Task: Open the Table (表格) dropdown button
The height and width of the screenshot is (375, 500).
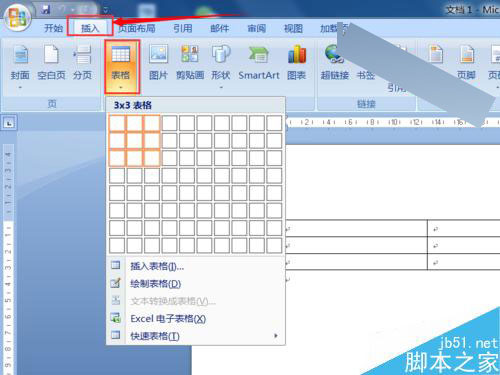Action: click(121, 67)
